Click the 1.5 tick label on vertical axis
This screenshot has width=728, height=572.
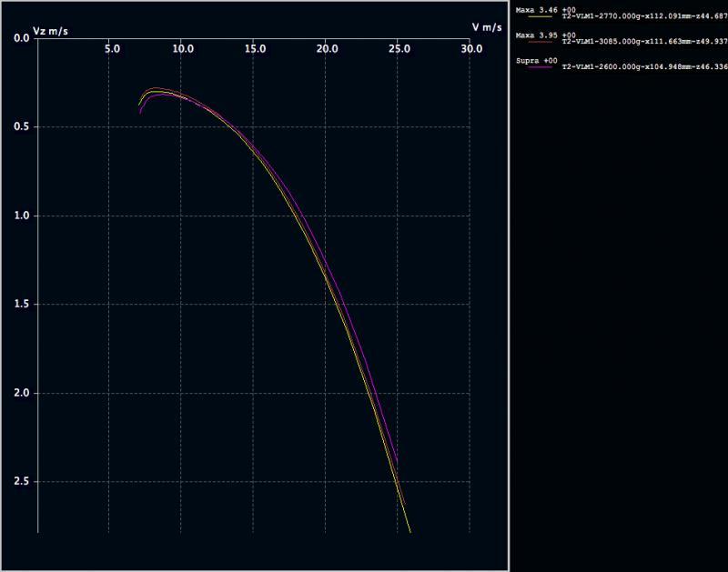[x=20, y=305]
